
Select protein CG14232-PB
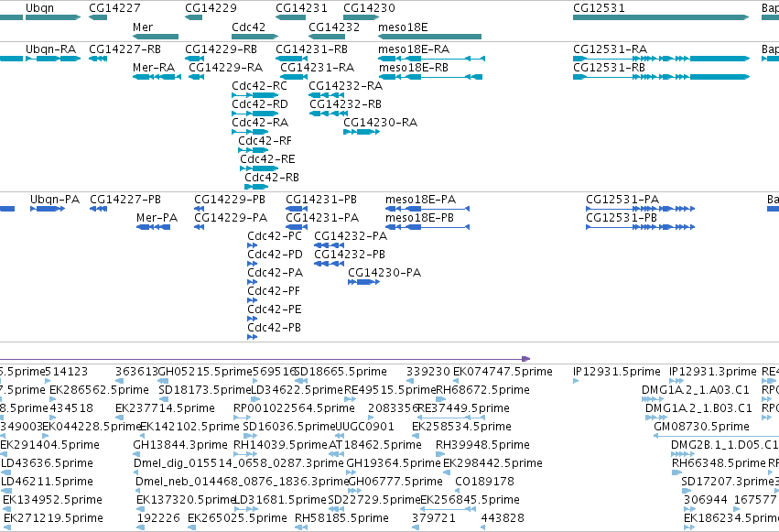[x=350, y=255]
